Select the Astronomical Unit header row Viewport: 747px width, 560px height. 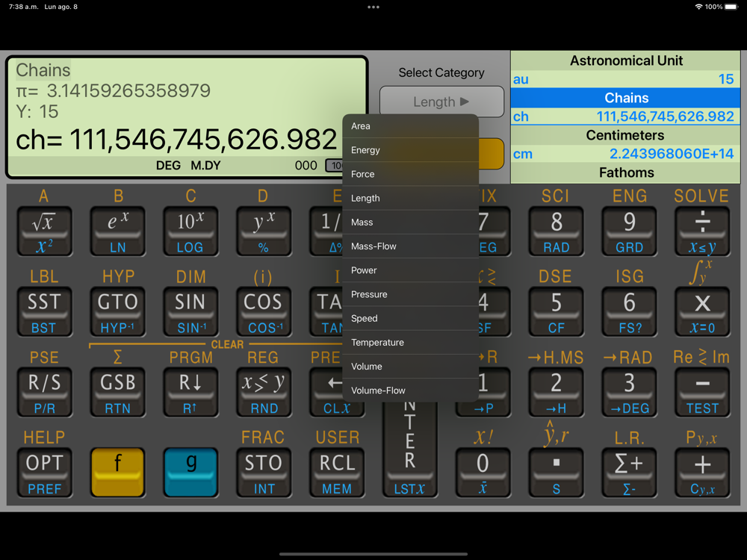[625, 61]
